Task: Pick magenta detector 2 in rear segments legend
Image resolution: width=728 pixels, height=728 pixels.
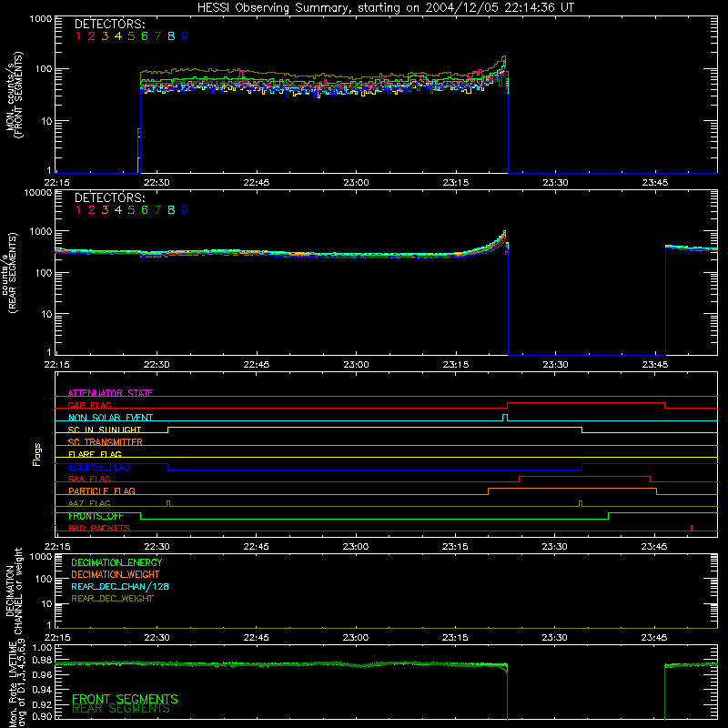Action: [x=92, y=210]
